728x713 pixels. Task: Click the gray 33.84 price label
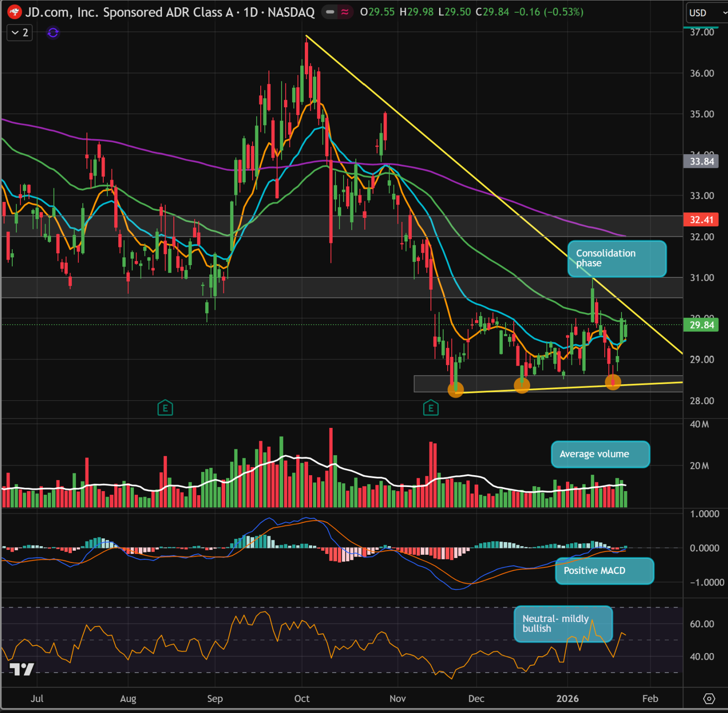click(x=701, y=161)
